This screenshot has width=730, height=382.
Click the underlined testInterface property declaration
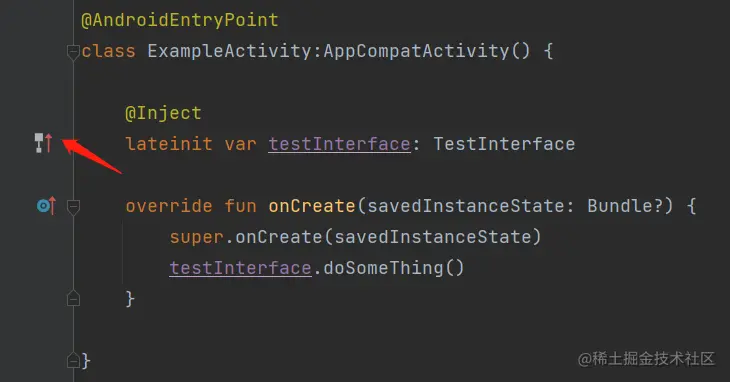pos(339,144)
